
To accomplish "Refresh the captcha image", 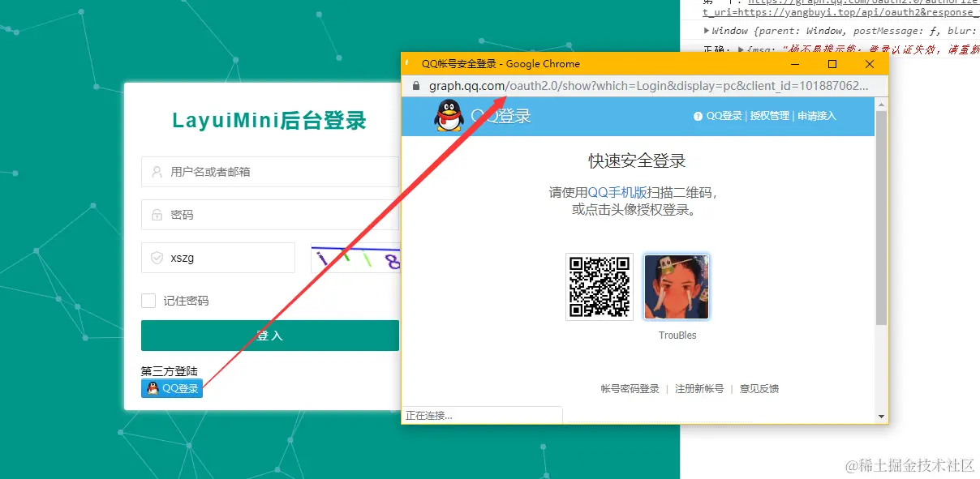I will (x=356, y=259).
